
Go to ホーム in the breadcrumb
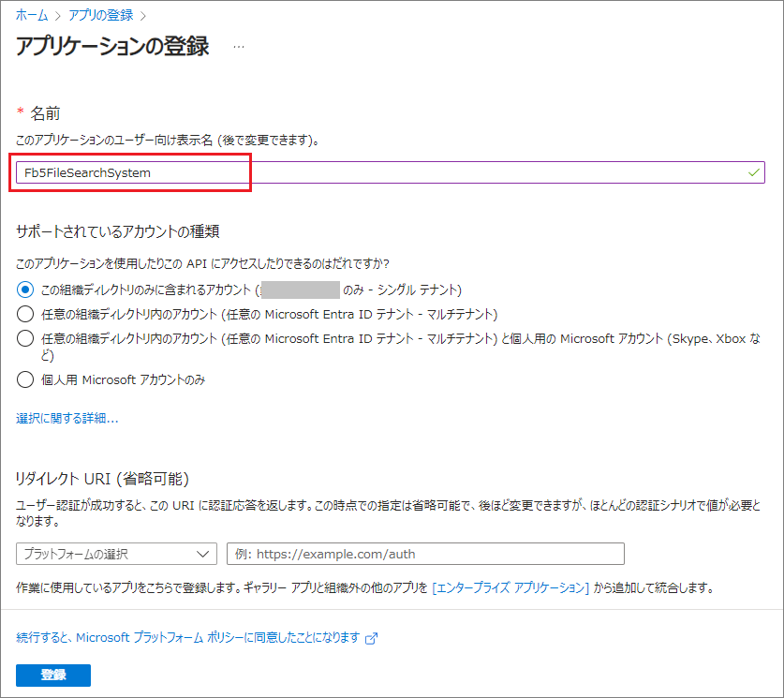[x=32, y=15]
